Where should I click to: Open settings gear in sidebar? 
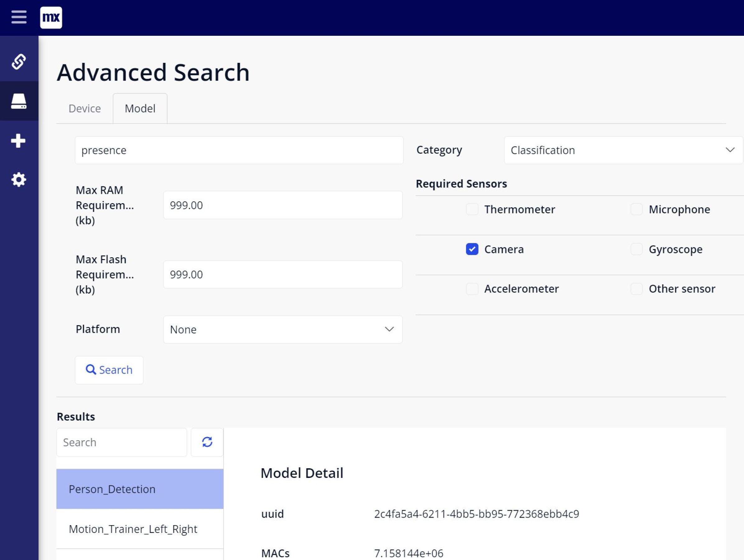(19, 180)
